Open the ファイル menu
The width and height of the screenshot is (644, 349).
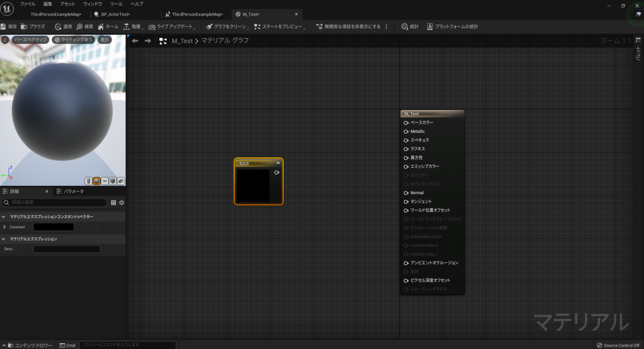pos(27,4)
